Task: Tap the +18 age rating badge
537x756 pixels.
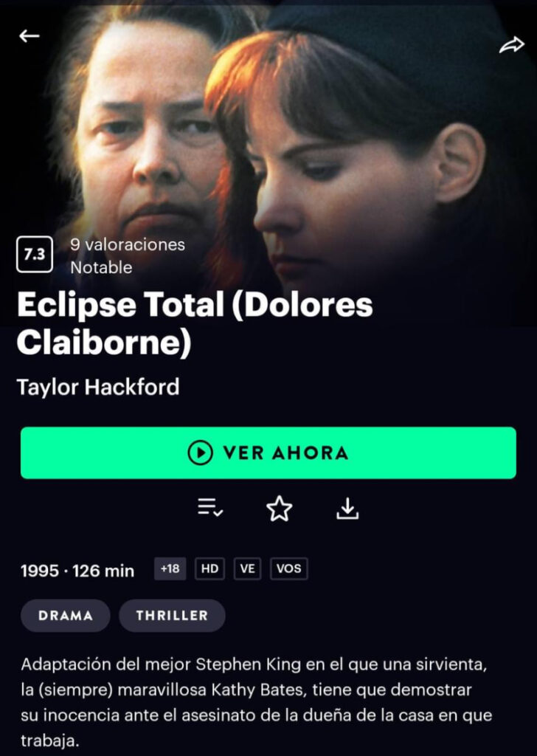Action: click(170, 568)
